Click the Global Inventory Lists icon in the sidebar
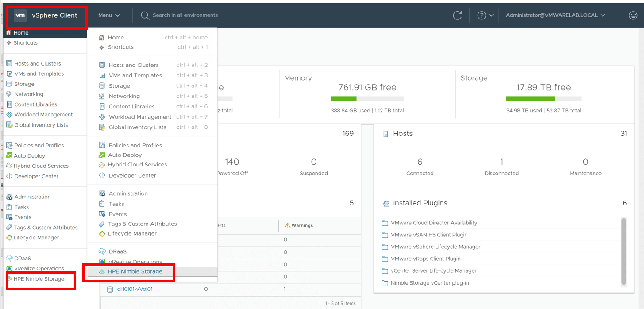Viewport: 644px width, 309px height. pyautogui.click(x=9, y=125)
